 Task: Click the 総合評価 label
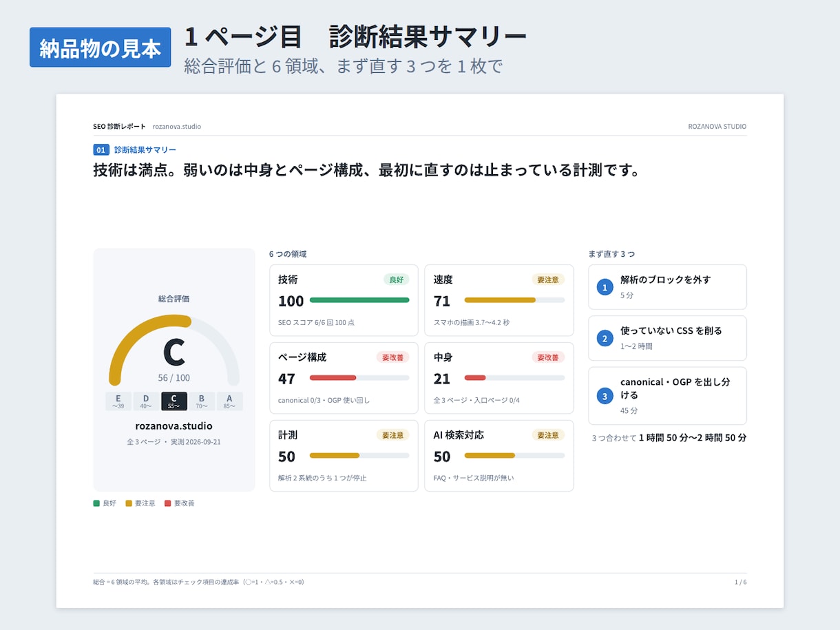[174, 299]
